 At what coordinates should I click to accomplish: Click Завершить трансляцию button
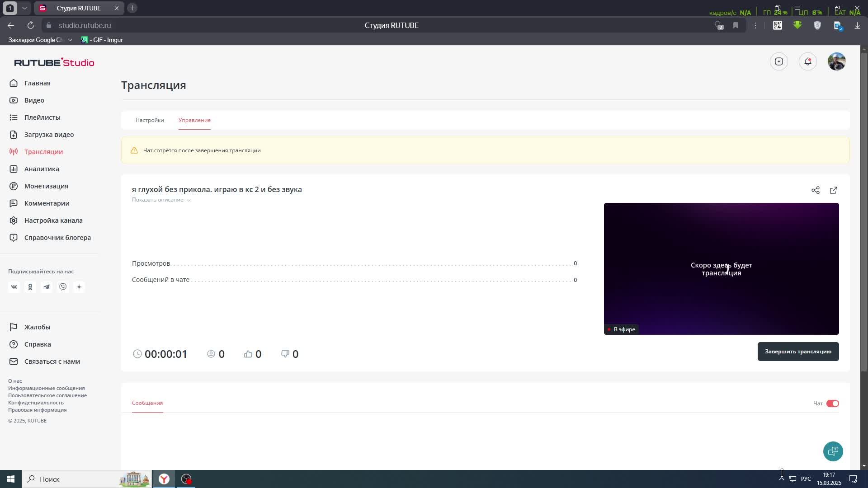[x=798, y=352]
